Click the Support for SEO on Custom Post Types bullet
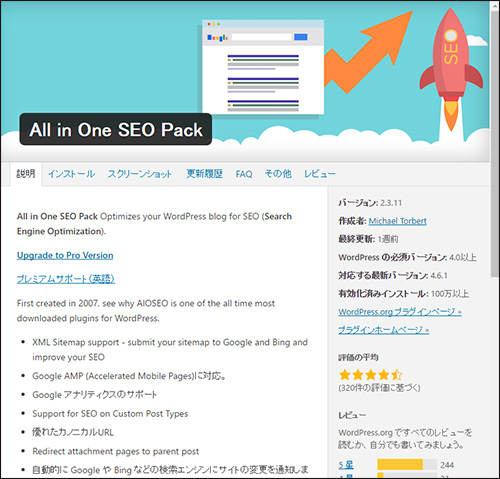This screenshot has height=479, width=500. [110, 414]
